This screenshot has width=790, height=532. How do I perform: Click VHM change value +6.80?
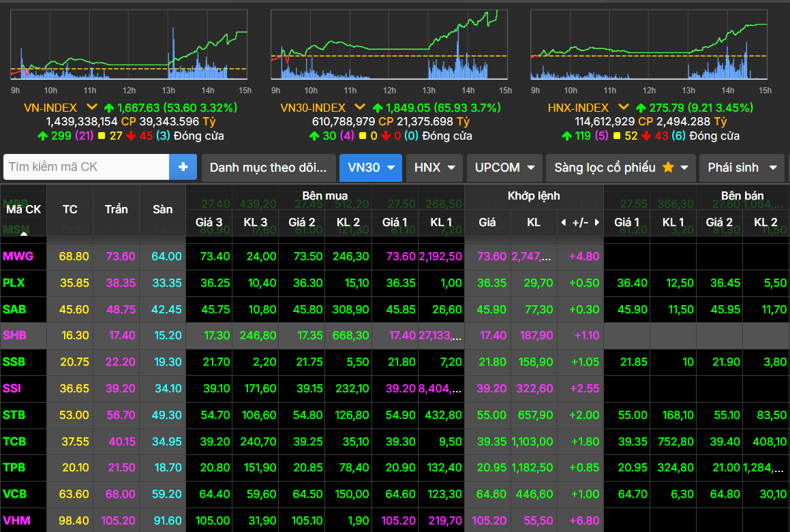point(584,521)
